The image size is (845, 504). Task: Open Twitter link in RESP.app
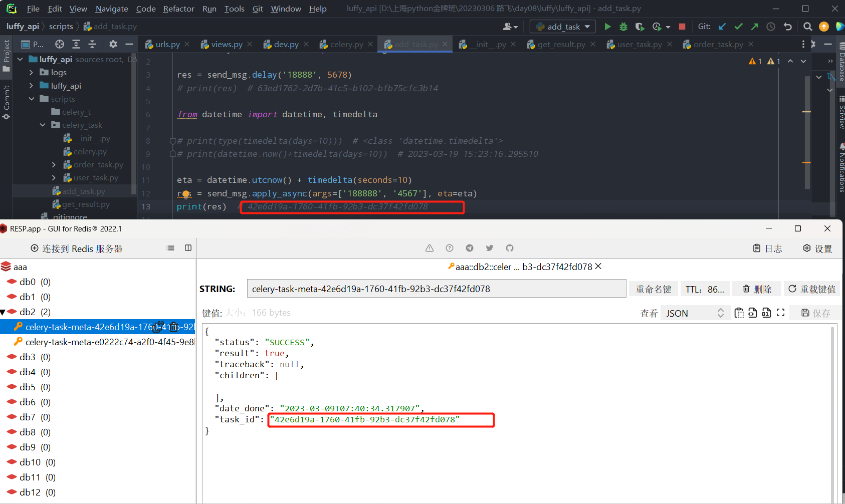490,248
